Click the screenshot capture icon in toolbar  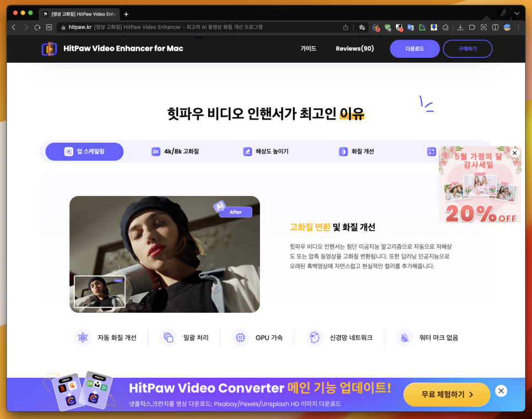click(484, 27)
